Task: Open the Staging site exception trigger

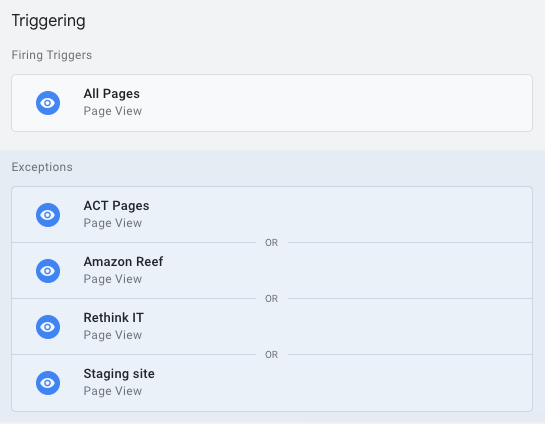Action: pyautogui.click(x=272, y=383)
